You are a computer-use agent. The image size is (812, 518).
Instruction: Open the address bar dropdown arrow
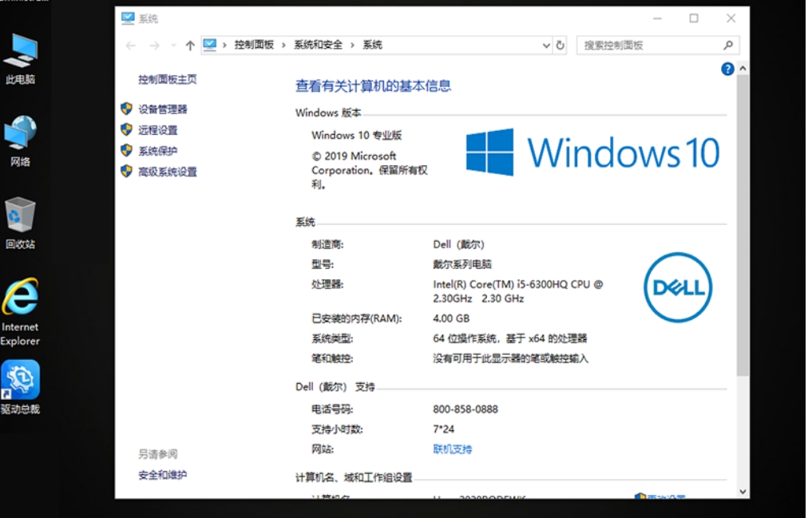(546, 45)
